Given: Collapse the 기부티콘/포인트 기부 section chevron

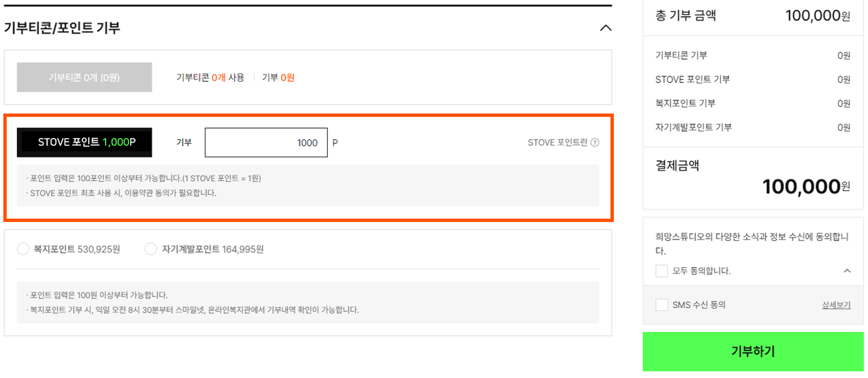Looking at the screenshot, I should 605,27.
